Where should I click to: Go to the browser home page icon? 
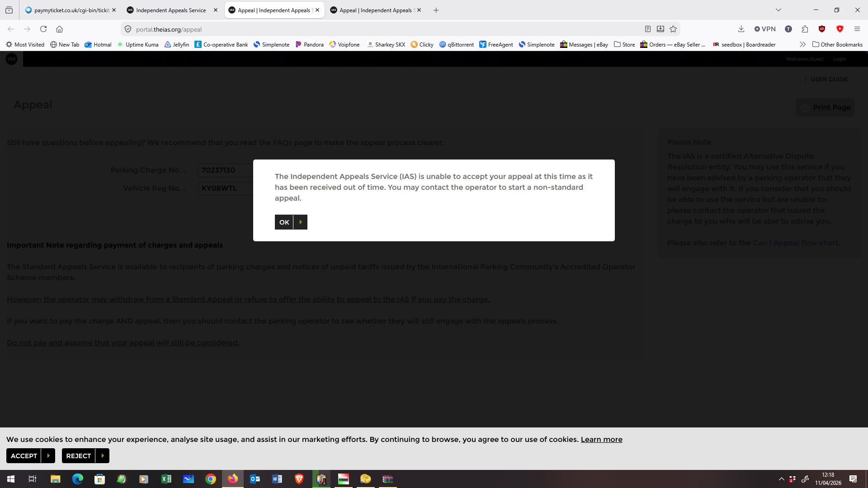pos(59,29)
